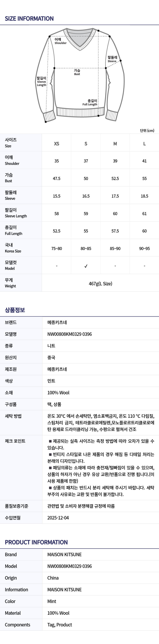
Task: Click the 100% Wool value beside Material
Action: 58,613
